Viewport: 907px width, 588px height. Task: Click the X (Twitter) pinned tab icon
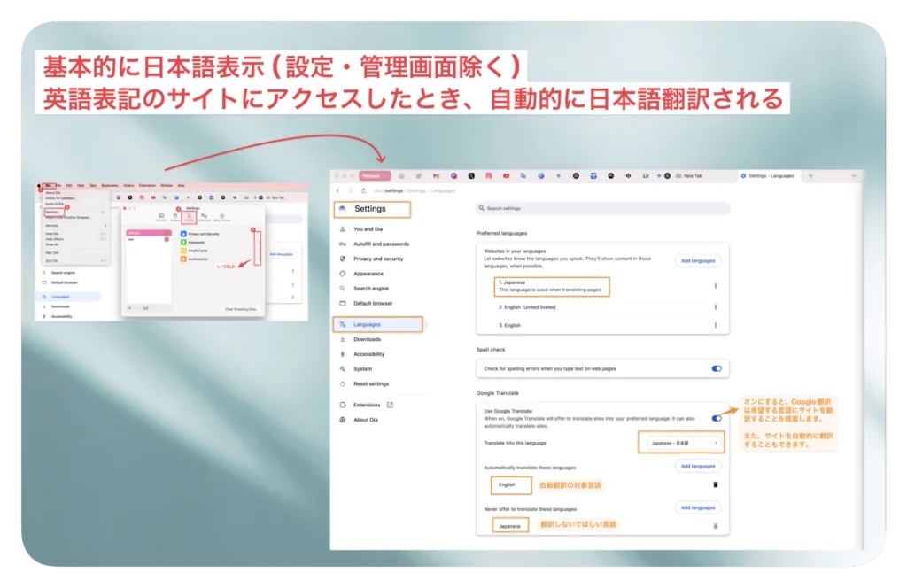point(470,176)
